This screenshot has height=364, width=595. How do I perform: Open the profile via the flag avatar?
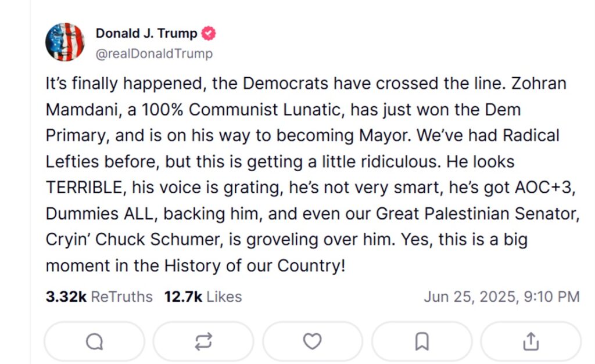[x=65, y=42]
